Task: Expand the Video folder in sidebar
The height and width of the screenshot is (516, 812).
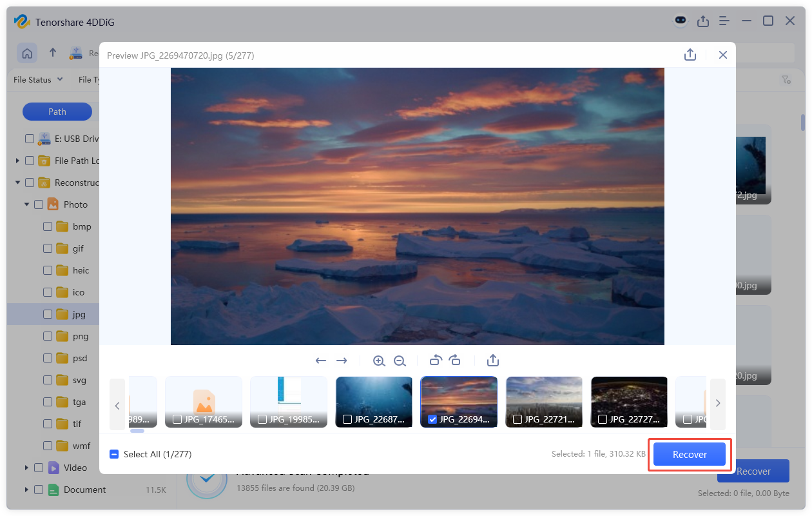Action: coord(26,468)
